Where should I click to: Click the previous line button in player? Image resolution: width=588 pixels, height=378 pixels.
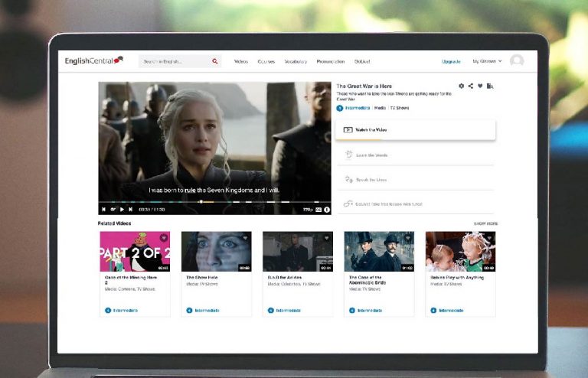[x=104, y=210]
